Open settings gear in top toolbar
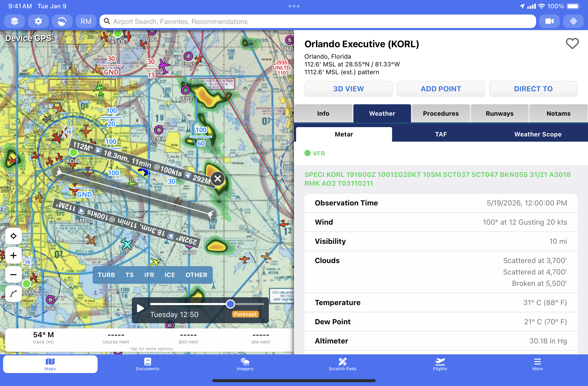This screenshot has width=588, height=386. pyautogui.click(x=38, y=21)
